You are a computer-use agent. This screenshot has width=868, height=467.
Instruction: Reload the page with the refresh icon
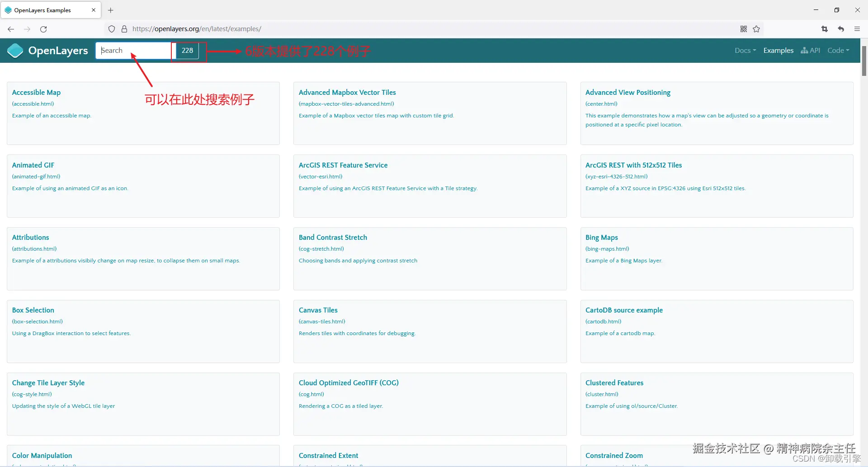click(x=43, y=29)
